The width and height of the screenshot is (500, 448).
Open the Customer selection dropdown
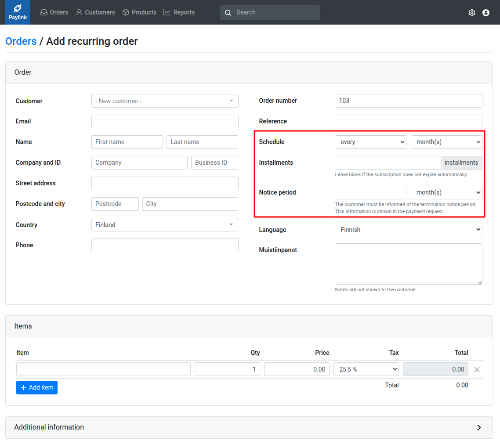click(x=165, y=101)
